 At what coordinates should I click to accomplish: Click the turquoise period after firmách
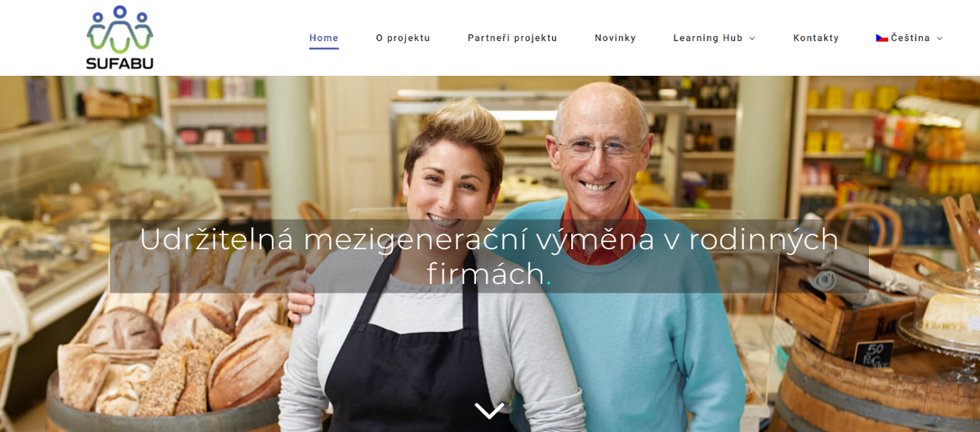(549, 283)
